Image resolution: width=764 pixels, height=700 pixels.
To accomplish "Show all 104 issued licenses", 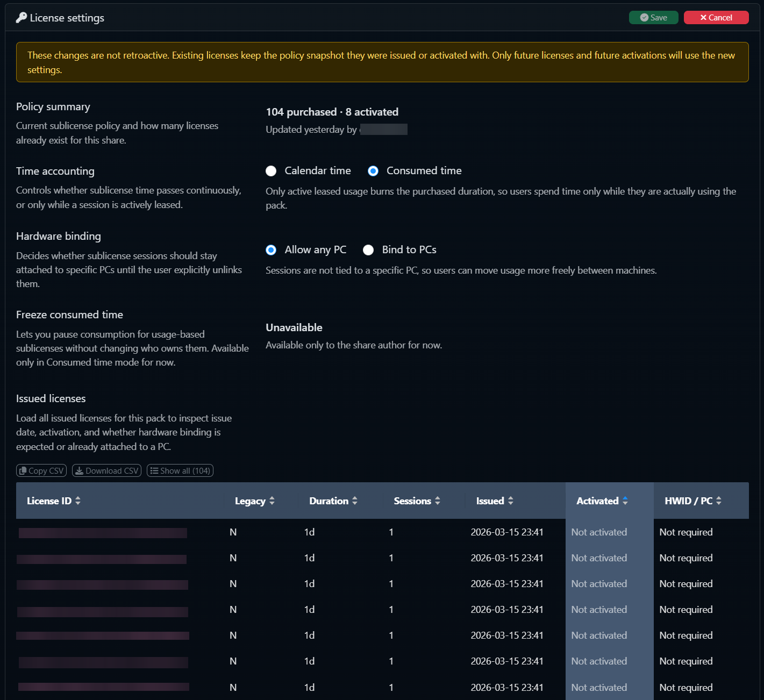I will click(180, 470).
